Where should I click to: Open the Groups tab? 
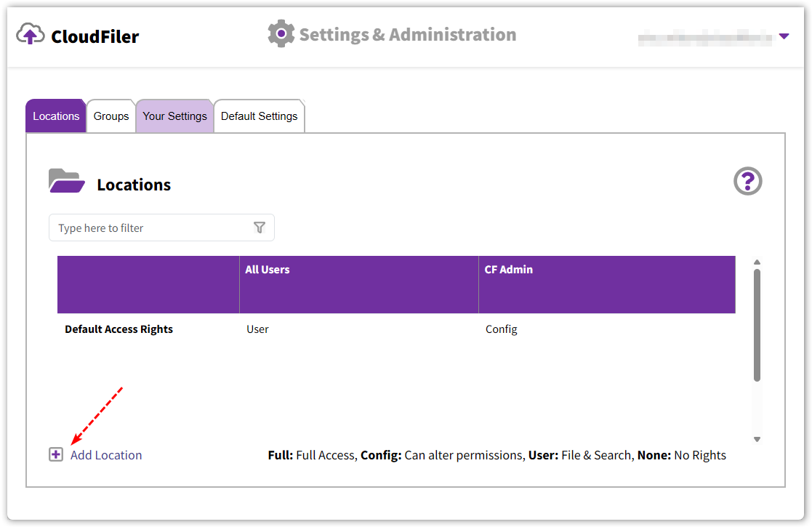(111, 116)
